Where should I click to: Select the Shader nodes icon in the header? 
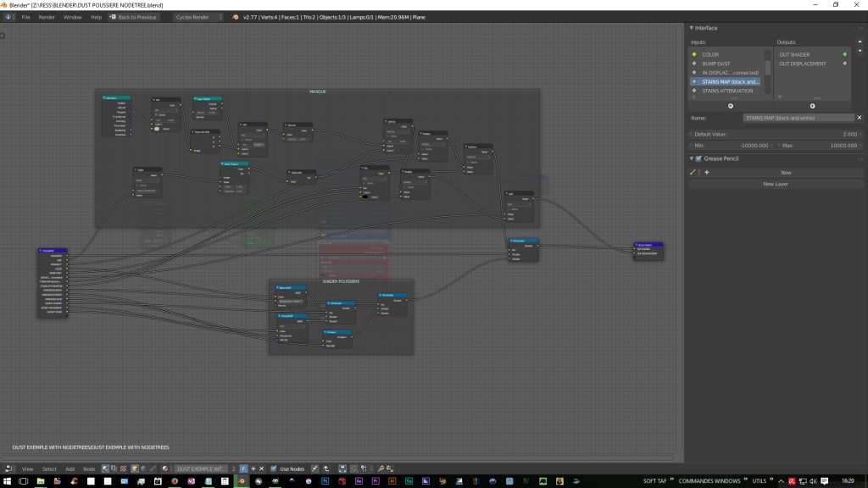pos(105,469)
